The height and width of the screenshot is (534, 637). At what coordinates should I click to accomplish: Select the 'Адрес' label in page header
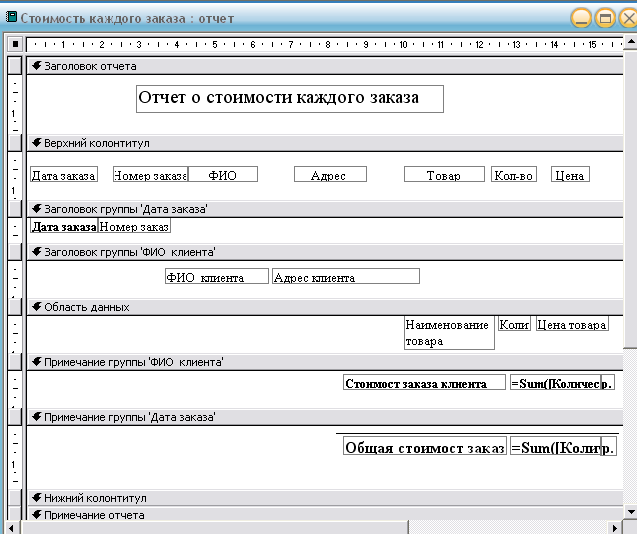[330, 175]
